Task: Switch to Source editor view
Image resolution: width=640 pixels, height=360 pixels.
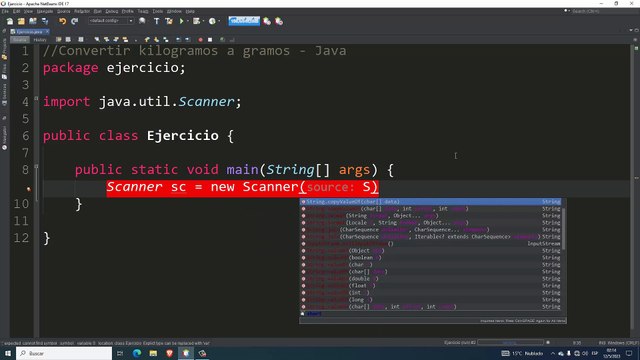Action: point(20,40)
